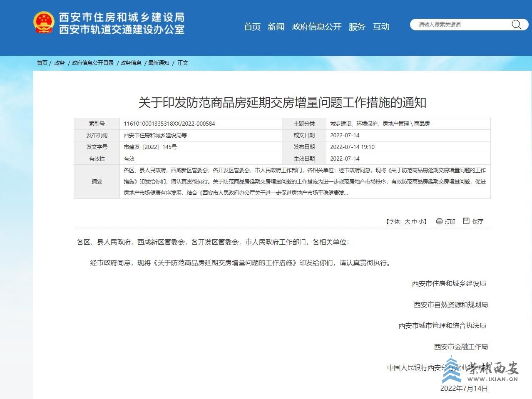Open 最新通知 breadcrumb link

159,63
